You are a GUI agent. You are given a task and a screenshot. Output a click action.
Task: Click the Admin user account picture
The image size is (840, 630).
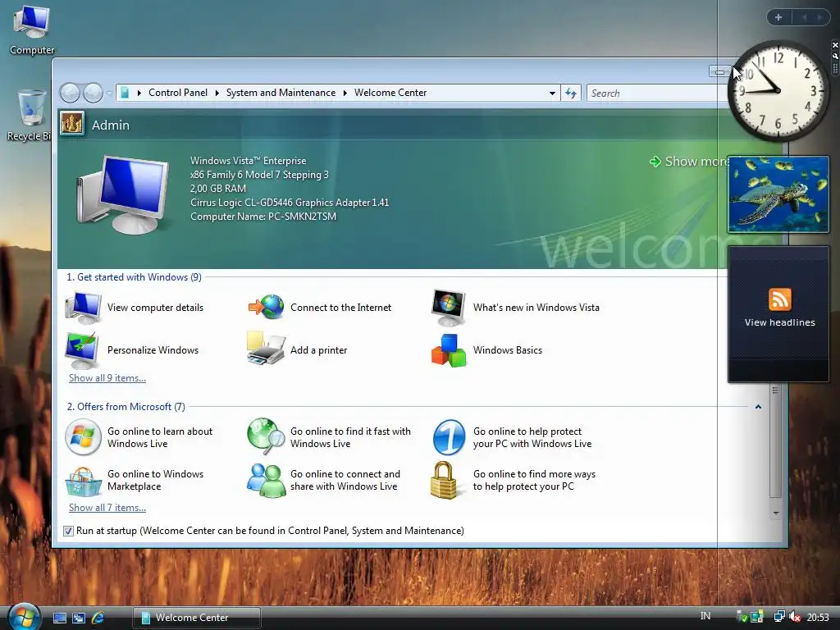(x=72, y=124)
